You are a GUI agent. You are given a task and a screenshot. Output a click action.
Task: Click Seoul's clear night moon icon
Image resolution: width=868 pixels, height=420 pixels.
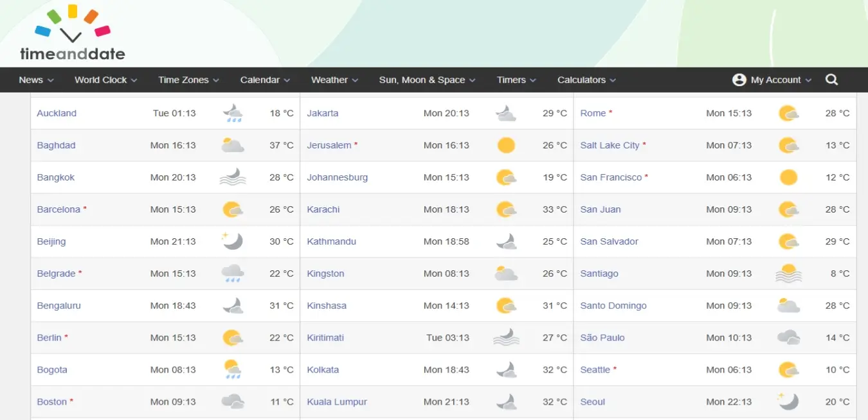coord(789,402)
